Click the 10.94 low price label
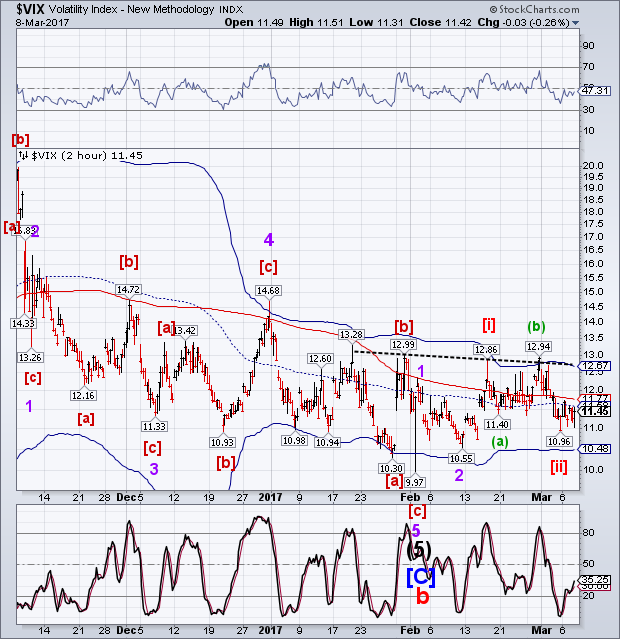Image resolution: width=620 pixels, height=639 pixels. coord(328,442)
